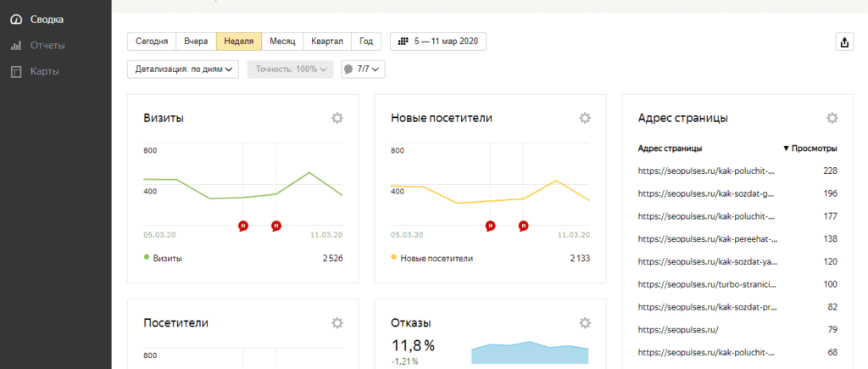
Task: Select the Месяц period
Action: click(x=282, y=42)
